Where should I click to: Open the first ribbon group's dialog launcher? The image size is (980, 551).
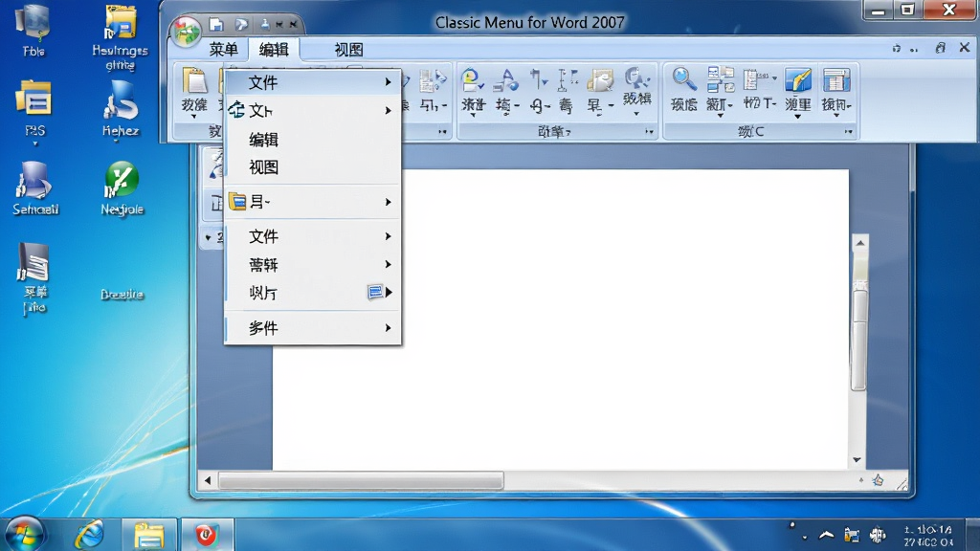442,131
